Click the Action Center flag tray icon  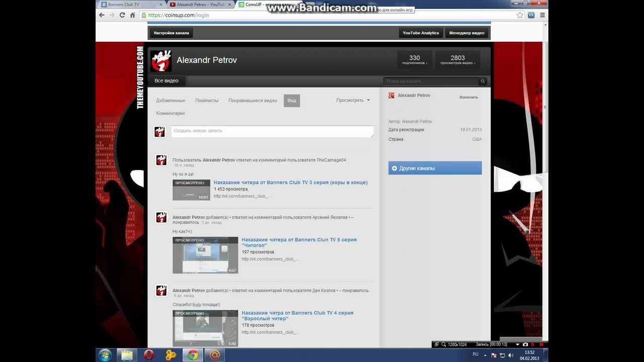click(494, 355)
